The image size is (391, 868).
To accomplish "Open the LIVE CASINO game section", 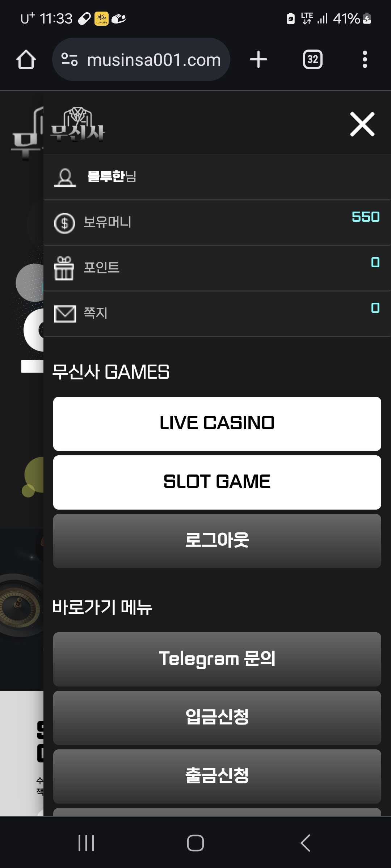I will 217,424.
